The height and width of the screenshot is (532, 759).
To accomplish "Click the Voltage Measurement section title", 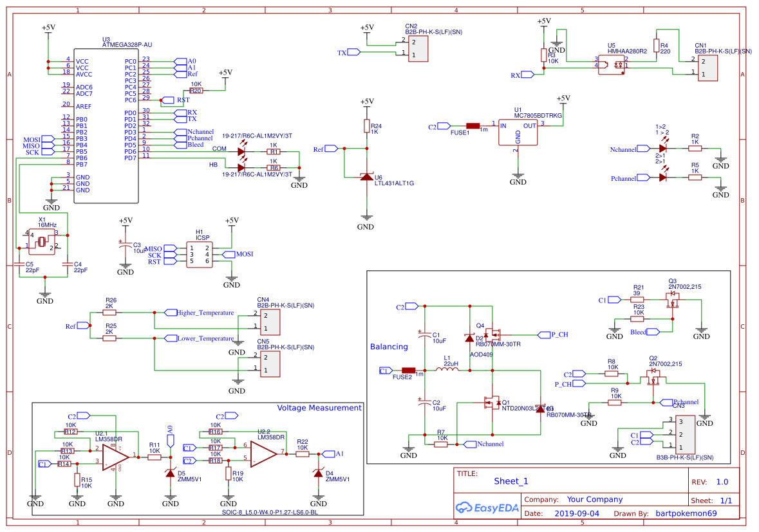I will pyautogui.click(x=319, y=407).
